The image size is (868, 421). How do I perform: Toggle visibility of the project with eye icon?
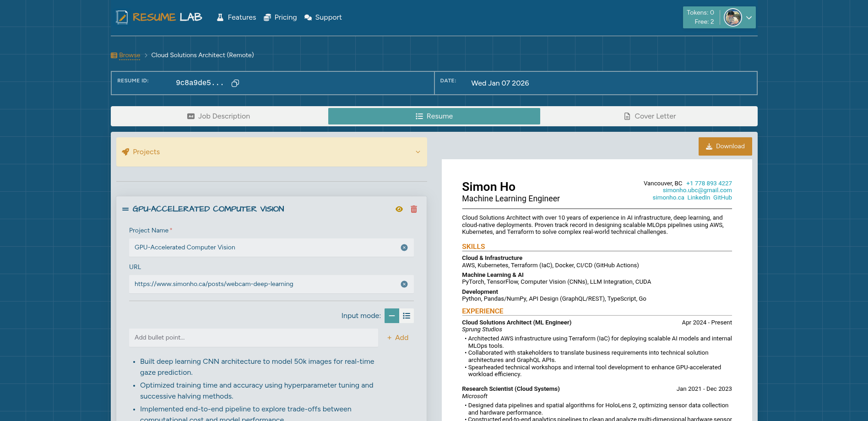pyautogui.click(x=399, y=209)
